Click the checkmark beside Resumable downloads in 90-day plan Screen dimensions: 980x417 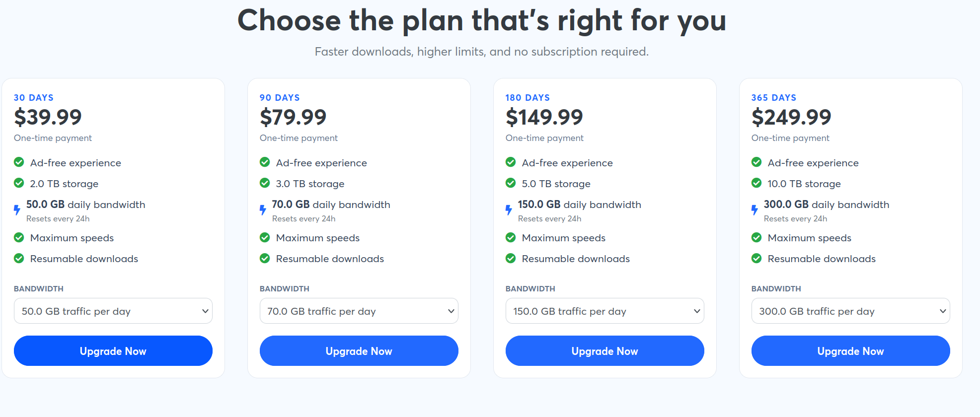pyautogui.click(x=264, y=258)
